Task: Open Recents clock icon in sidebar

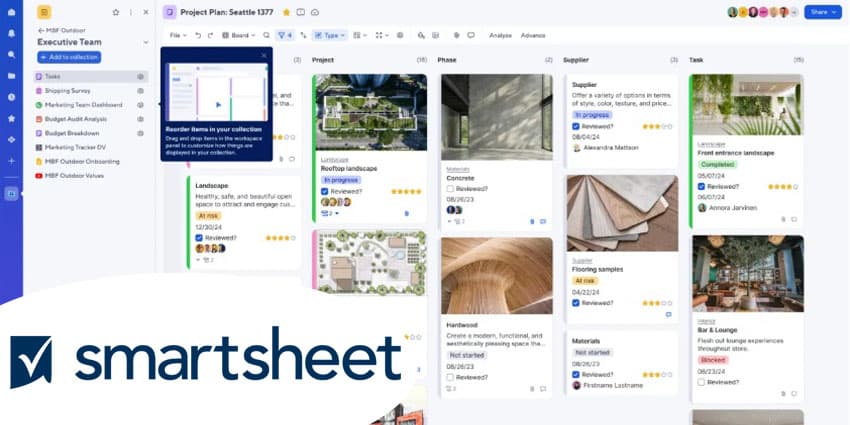Action: (x=11, y=97)
